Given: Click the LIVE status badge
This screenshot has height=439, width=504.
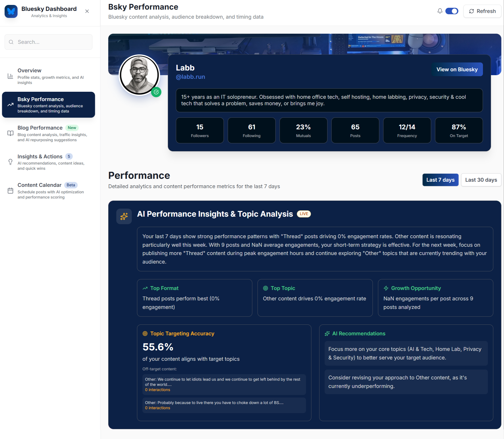Looking at the screenshot, I should coord(304,214).
